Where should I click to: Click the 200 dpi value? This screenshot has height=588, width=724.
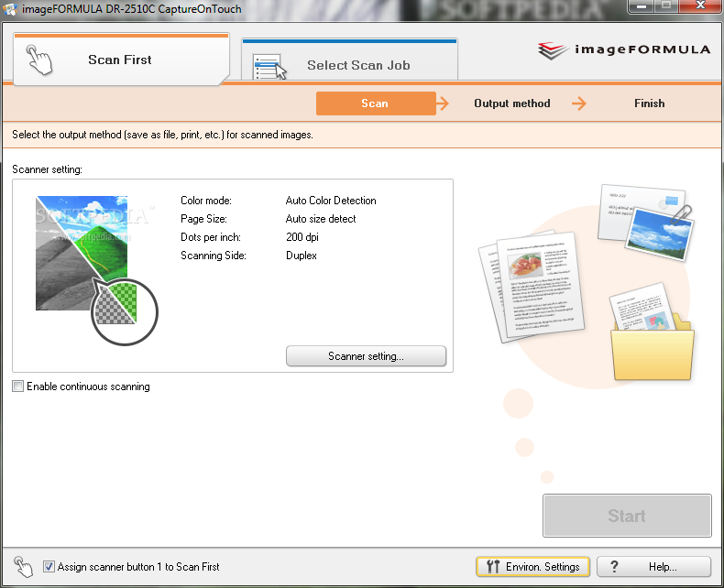click(302, 237)
